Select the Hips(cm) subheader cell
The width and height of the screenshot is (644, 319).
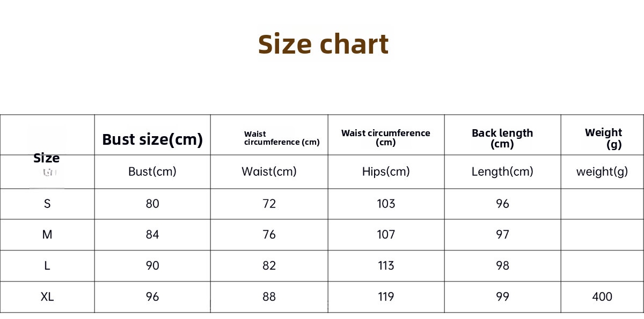(x=386, y=172)
